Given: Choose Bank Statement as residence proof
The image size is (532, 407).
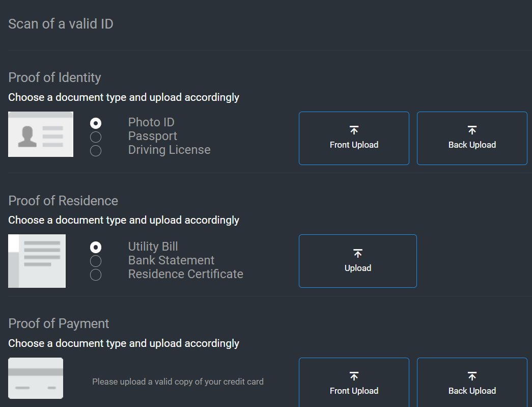Looking at the screenshot, I should 96,261.
